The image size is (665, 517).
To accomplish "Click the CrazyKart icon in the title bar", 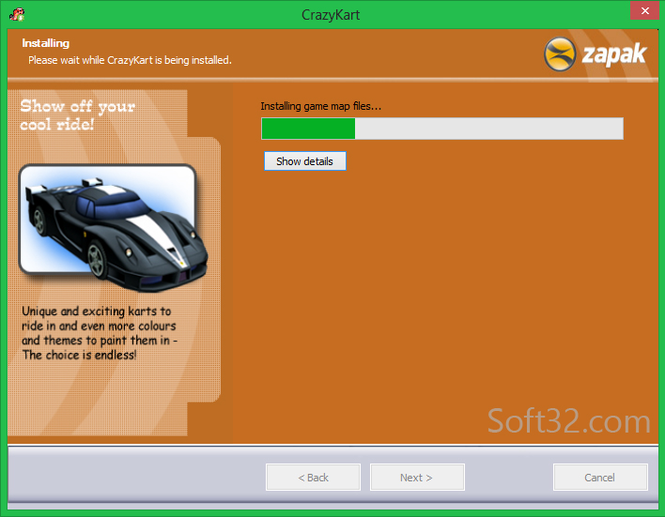I will (x=17, y=14).
